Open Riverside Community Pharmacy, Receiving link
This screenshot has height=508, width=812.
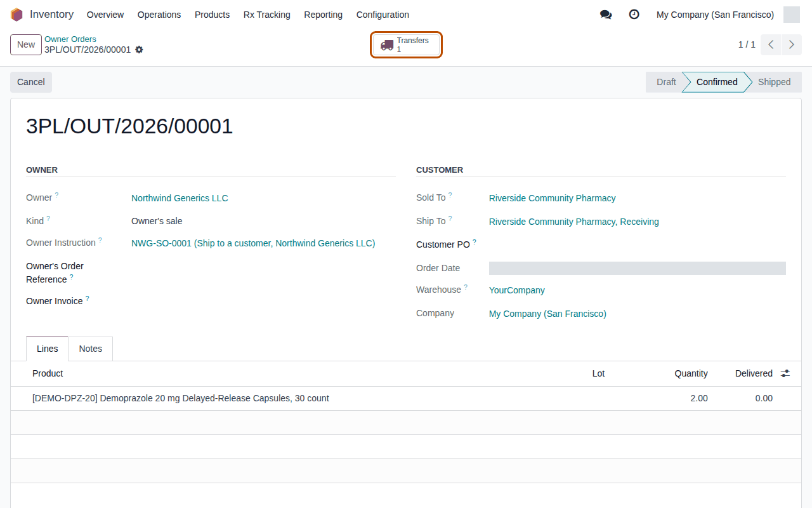point(574,222)
